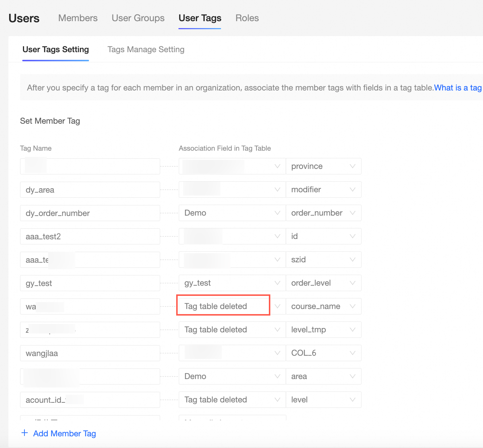The height and width of the screenshot is (448, 483).
Task: Click the plus icon beside Add Member Tag
Action: pyautogui.click(x=25, y=433)
